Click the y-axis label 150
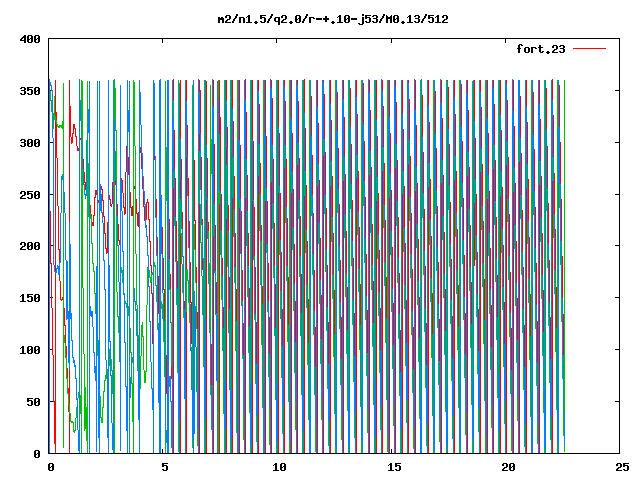 click(x=30, y=298)
